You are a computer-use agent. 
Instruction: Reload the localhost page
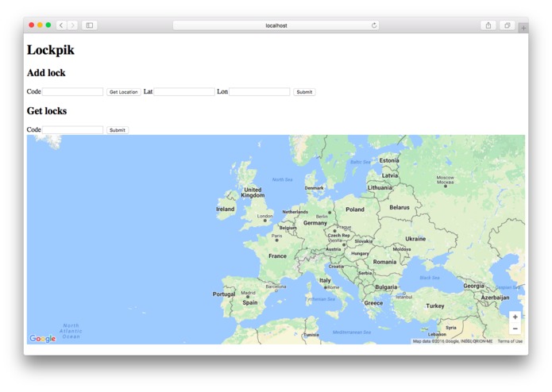[x=374, y=25]
